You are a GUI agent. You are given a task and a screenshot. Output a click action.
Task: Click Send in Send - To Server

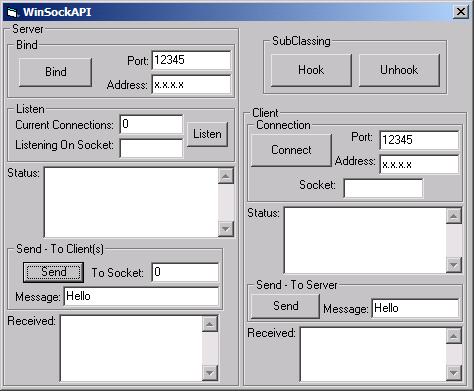[285, 306]
